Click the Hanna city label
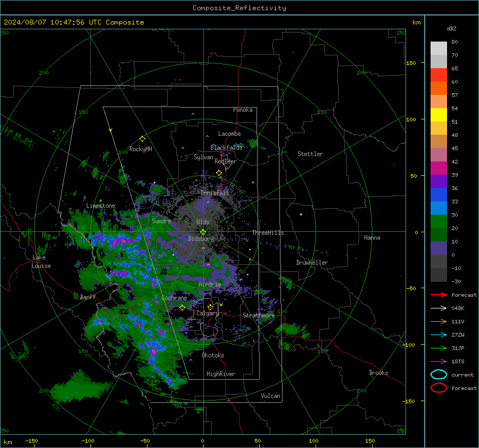 click(372, 238)
